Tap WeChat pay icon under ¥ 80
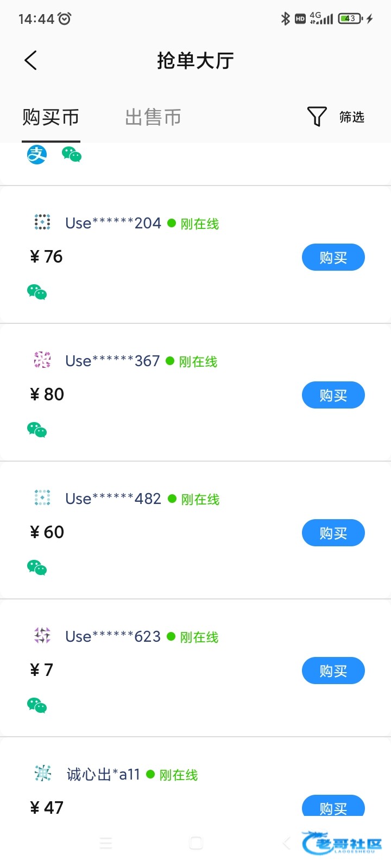Image resolution: width=391 pixels, height=868 pixels. point(37,430)
